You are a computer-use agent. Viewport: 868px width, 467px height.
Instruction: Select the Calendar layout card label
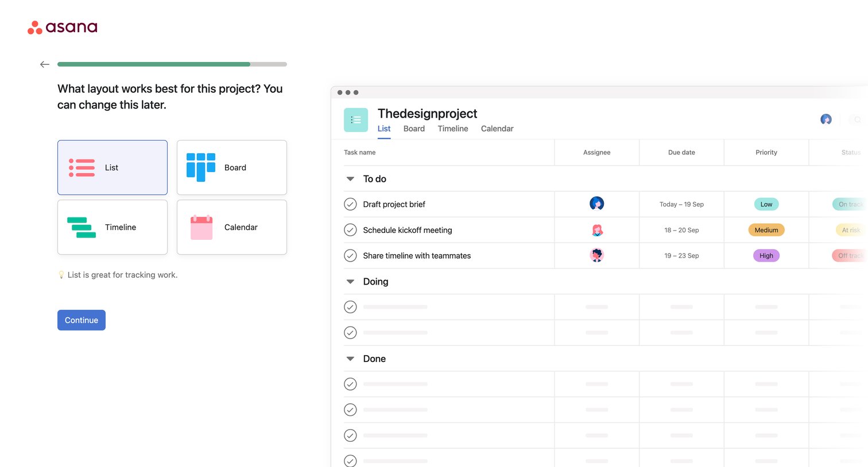pyautogui.click(x=241, y=227)
